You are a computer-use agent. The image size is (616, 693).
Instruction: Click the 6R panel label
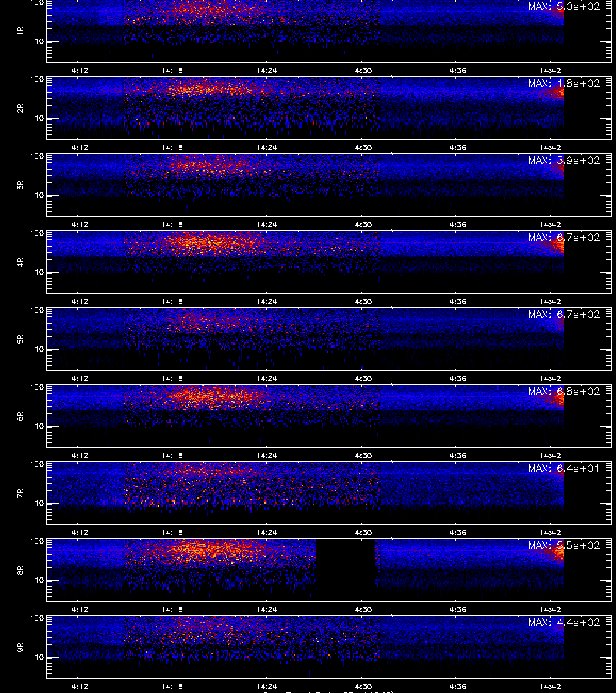pyautogui.click(x=20, y=416)
